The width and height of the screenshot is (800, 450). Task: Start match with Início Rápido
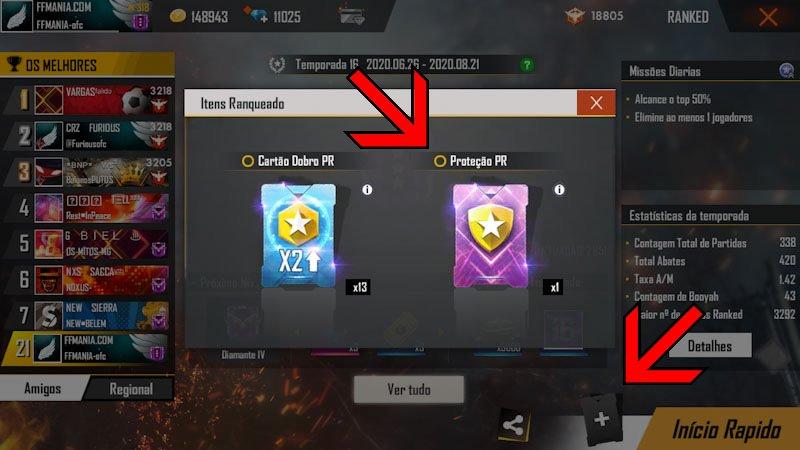point(727,430)
